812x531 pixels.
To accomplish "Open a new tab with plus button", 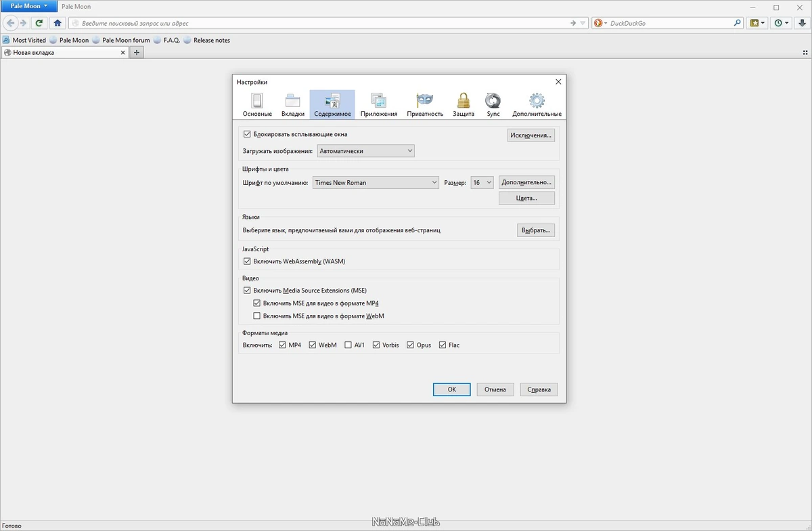I will pyautogui.click(x=137, y=52).
